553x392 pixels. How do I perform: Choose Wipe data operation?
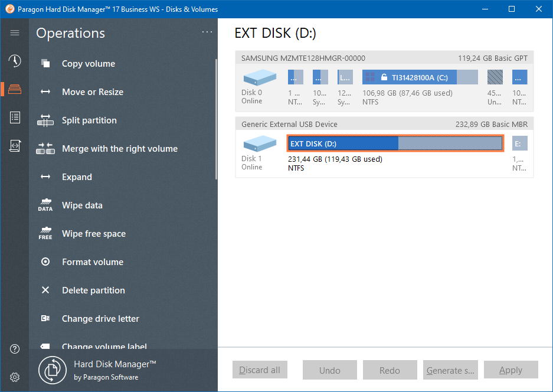point(82,205)
